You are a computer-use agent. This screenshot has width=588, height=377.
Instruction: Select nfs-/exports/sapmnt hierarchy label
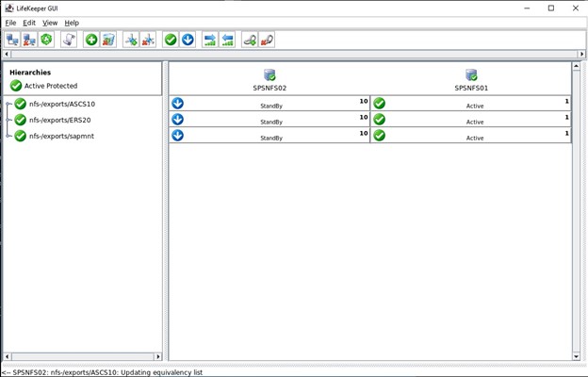point(62,136)
